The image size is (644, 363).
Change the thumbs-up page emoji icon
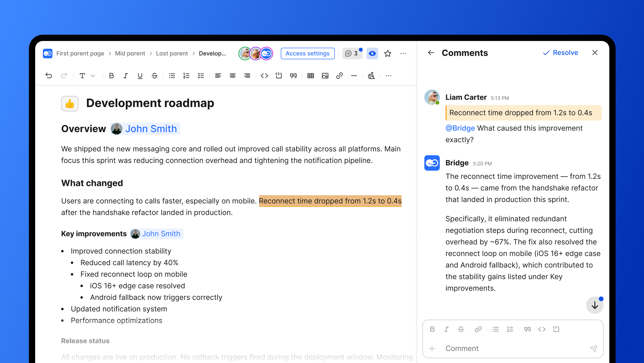[70, 103]
